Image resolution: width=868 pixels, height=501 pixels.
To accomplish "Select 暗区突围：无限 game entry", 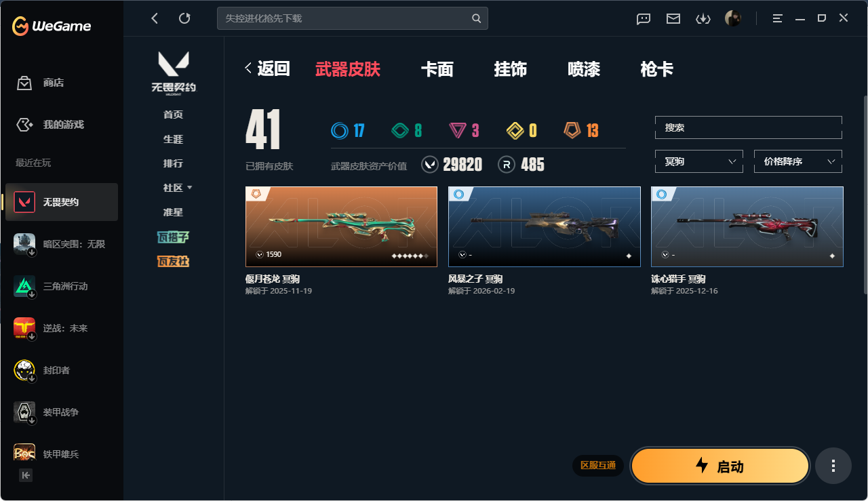I will point(62,244).
